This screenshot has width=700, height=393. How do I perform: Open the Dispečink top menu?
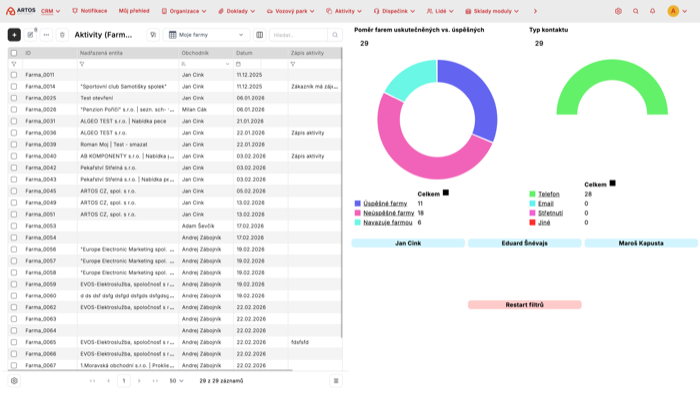(395, 11)
